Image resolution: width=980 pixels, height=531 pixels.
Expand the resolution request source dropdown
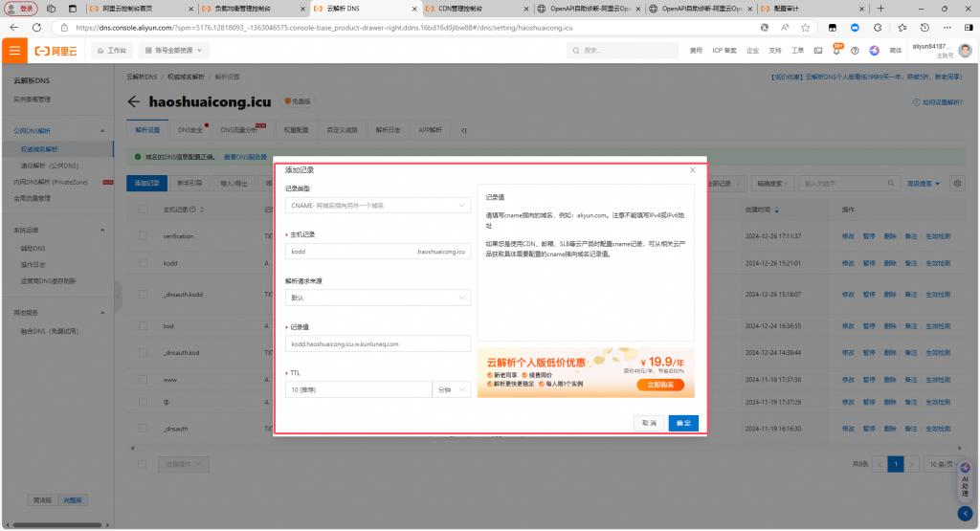[x=378, y=298]
